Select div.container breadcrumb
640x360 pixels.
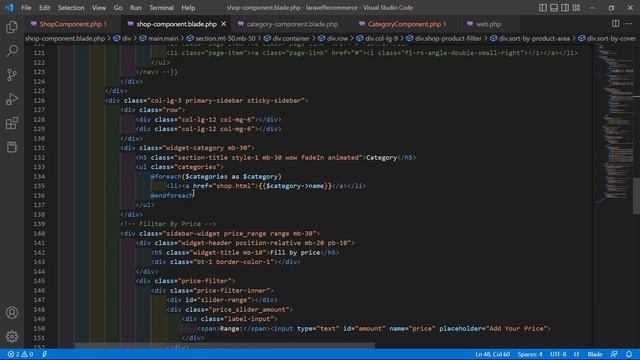click(291, 38)
